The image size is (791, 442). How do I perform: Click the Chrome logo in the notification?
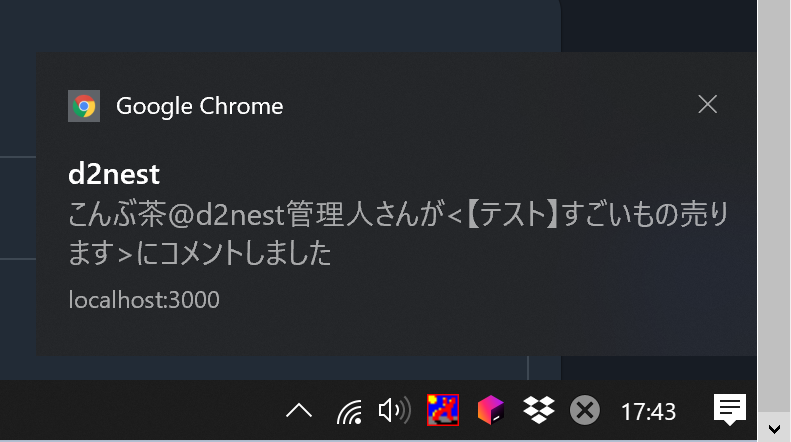pos(84,106)
